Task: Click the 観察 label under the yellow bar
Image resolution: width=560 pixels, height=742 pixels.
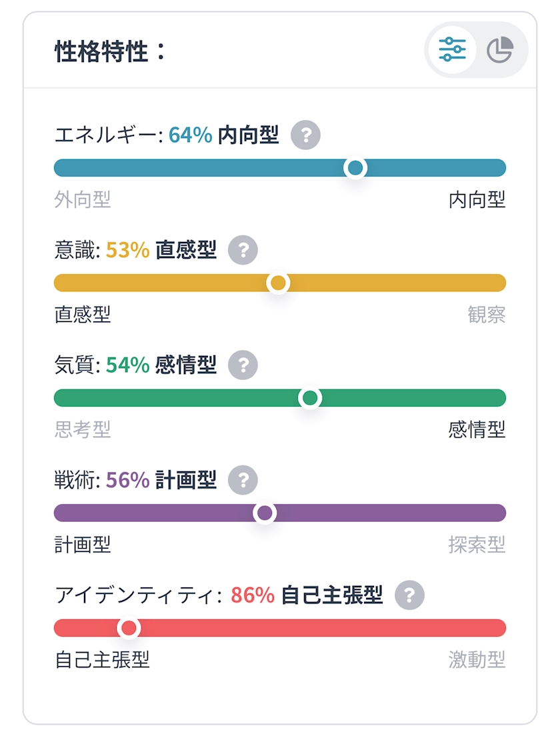Action: [487, 315]
